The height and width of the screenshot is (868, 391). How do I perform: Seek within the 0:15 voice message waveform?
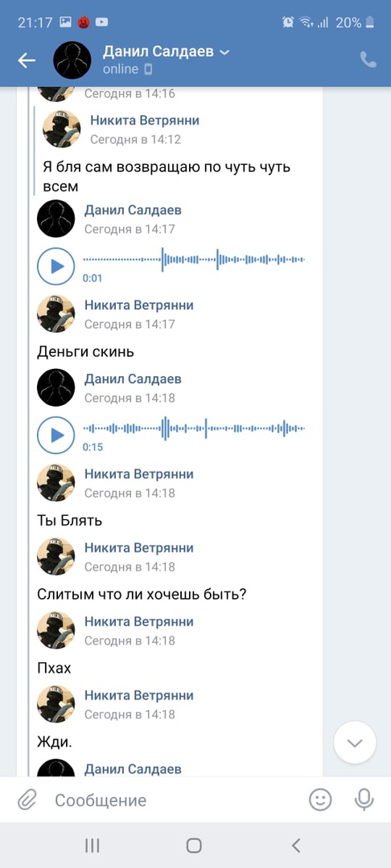coord(194,428)
